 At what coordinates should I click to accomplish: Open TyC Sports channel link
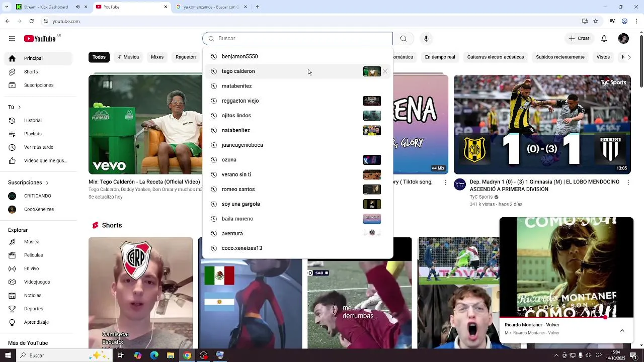[x=481, y=197]
